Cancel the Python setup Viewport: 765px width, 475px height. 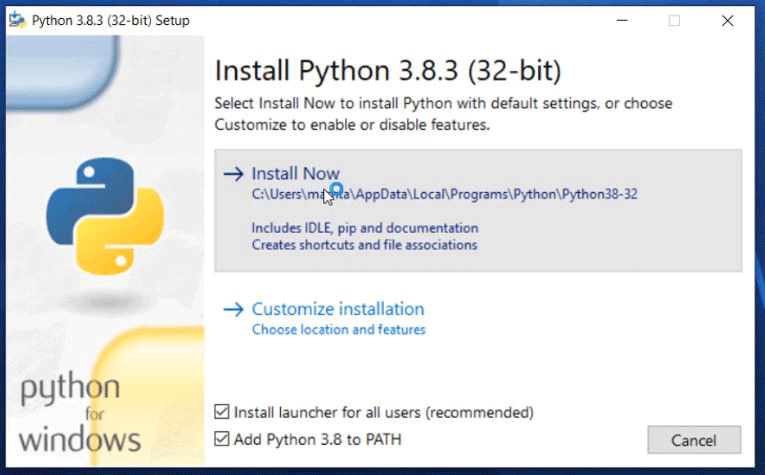click(x=694, y=440)
